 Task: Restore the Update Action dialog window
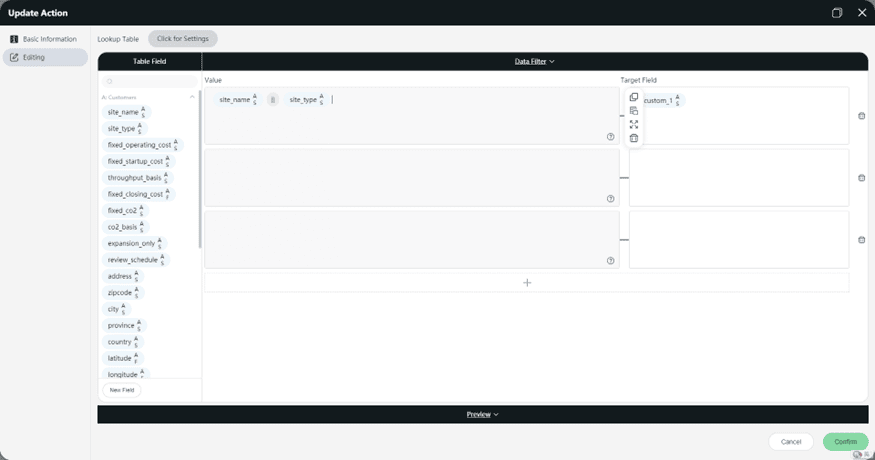point(836,13)
